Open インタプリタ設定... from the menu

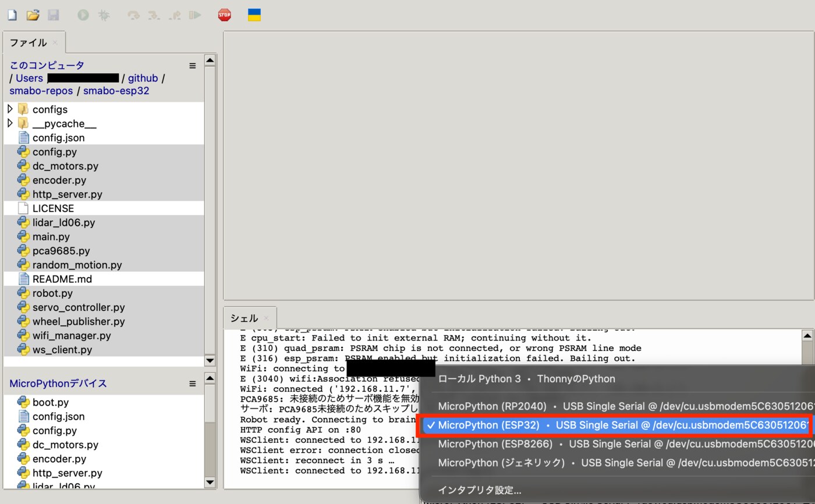[480, 490]
